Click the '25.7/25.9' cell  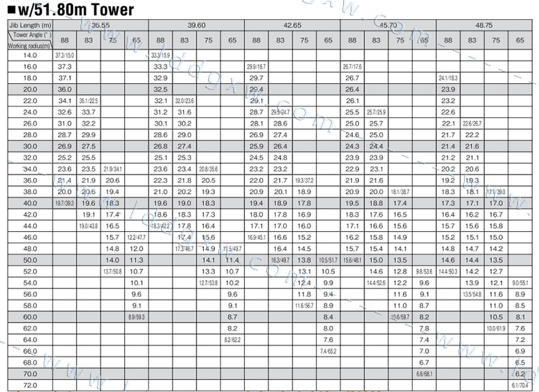tap(377, 112)
